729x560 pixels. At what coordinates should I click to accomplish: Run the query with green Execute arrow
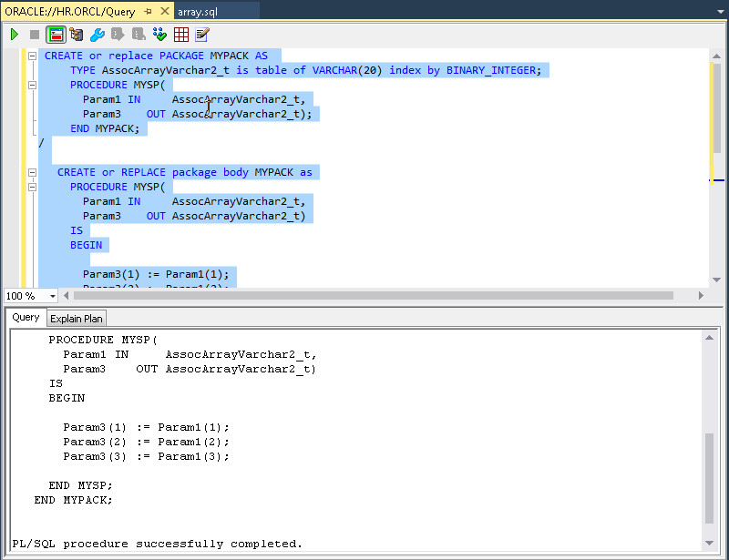[14, 35]
